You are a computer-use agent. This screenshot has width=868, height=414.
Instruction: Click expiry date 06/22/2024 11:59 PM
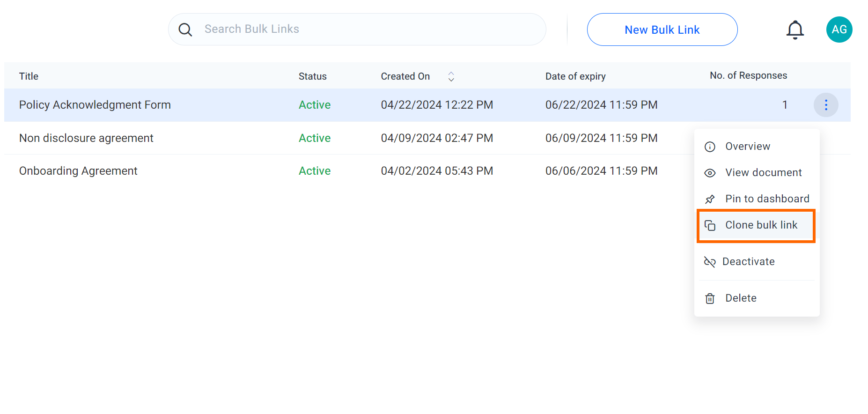[x=601, y=105]
